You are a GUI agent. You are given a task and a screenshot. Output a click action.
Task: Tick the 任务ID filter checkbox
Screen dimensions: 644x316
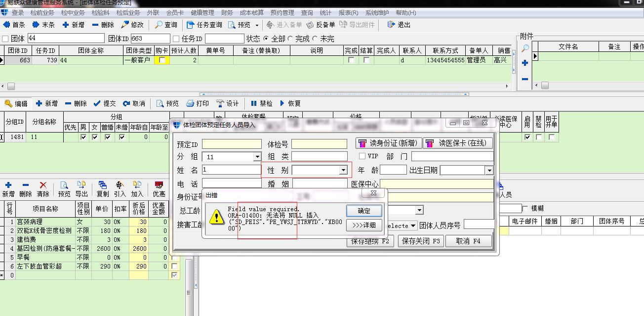tap(176, 39)
